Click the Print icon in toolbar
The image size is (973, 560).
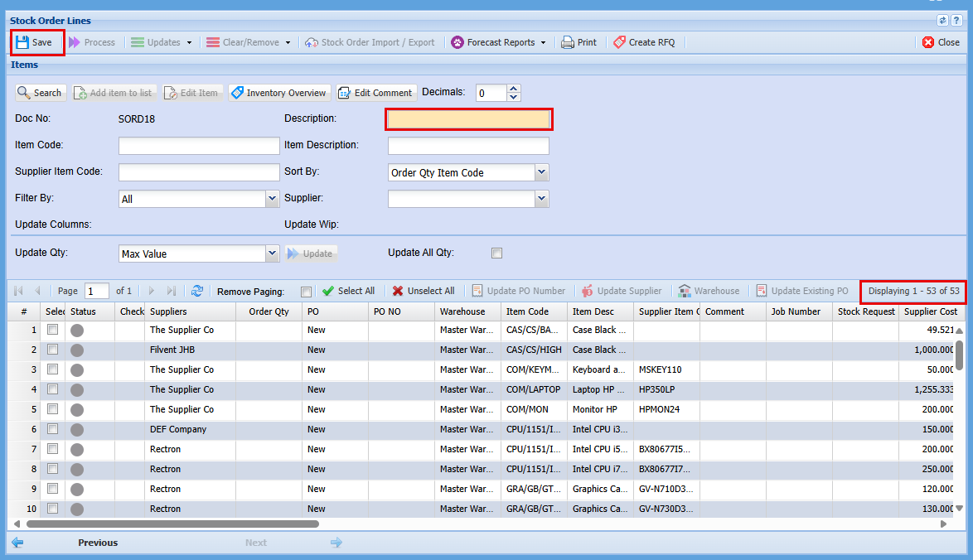coord(568,42)
